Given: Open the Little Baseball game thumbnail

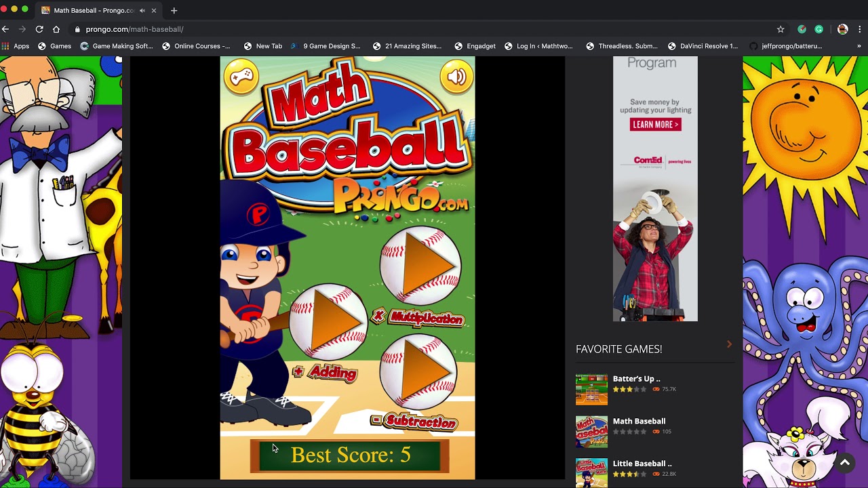Looking at the screenshot, I should click(x=591, y=473).
